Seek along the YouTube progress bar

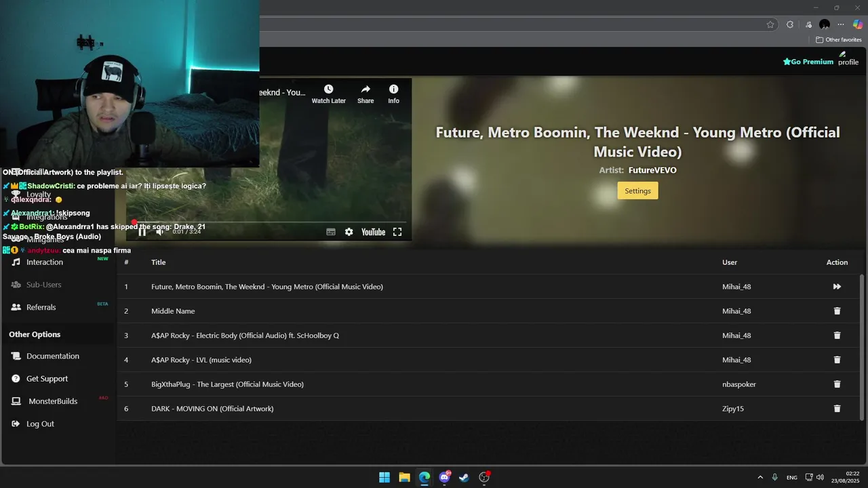270,222
